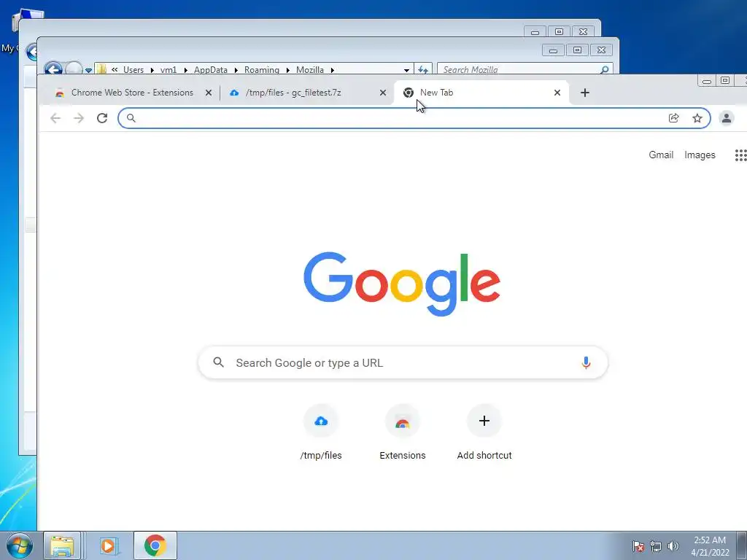Open the share this page icon

pos(673,118)
